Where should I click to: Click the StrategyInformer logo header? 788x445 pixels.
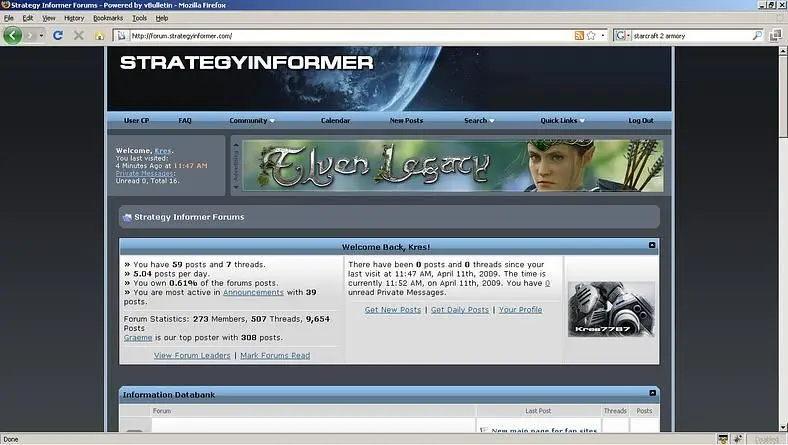tap(246, 63)
